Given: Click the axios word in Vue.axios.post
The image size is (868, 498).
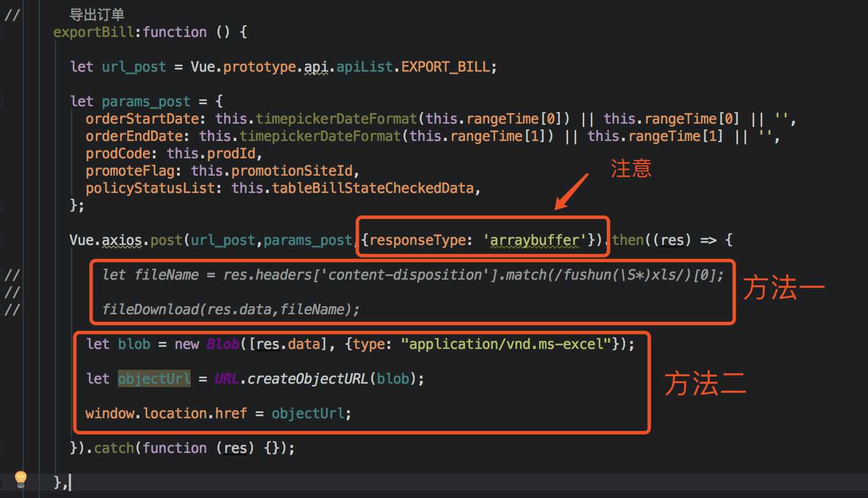Looking at the screenshot, I should 122,240.
